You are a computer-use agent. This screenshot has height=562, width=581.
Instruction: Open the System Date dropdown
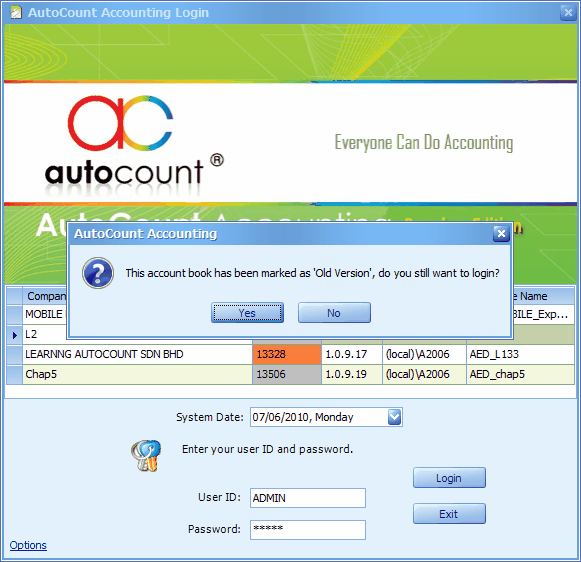(x=395, y=417)
